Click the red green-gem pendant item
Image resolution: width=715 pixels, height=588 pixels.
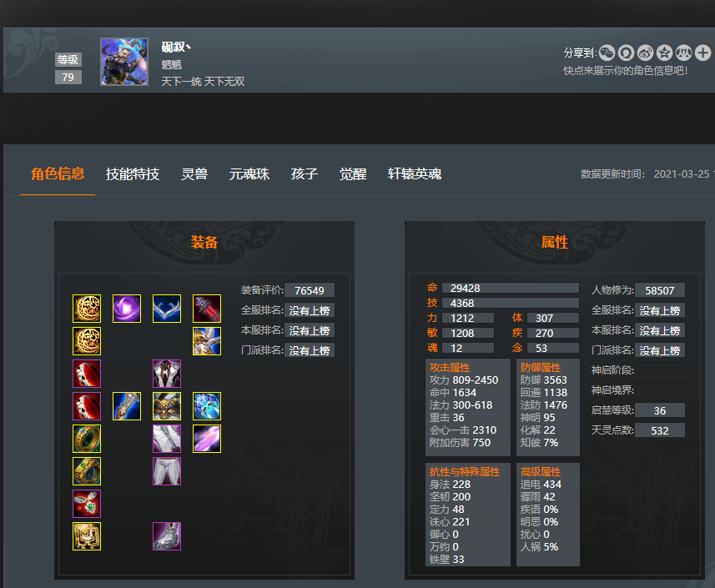[x=87, y=504]
